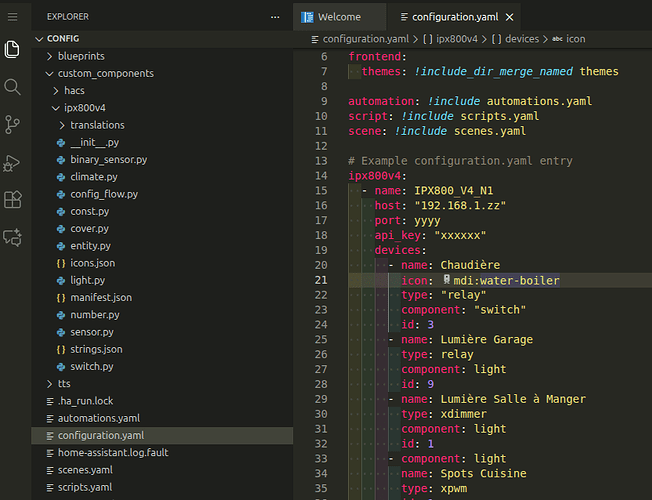This screenshot has width=652, height=500.
Task: Open the Source Control view icon
Action: pyautogui.click(x=13, y=124)
